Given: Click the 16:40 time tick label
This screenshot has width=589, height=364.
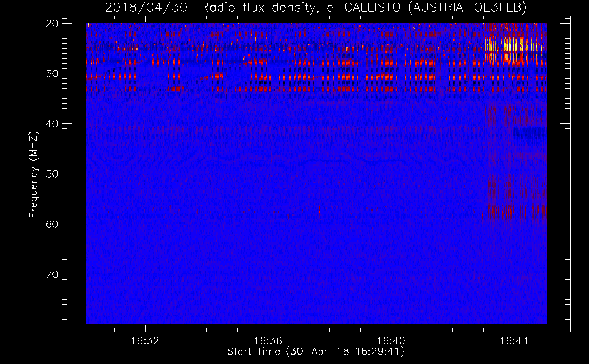Looking at the screenshot, I should 391,341.
